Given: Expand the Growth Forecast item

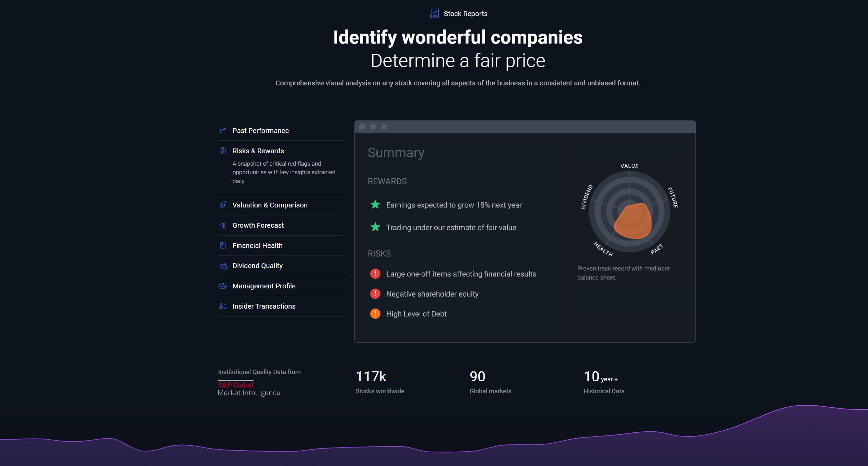Looking at the screenshot, I should pyautogui.click(x=258, y=225).
